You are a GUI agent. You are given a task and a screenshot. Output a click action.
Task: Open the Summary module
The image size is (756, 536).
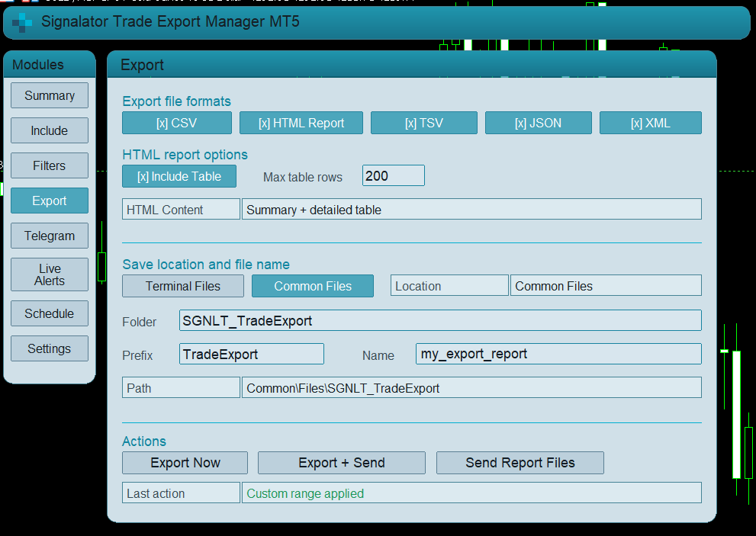pos(50,95)
